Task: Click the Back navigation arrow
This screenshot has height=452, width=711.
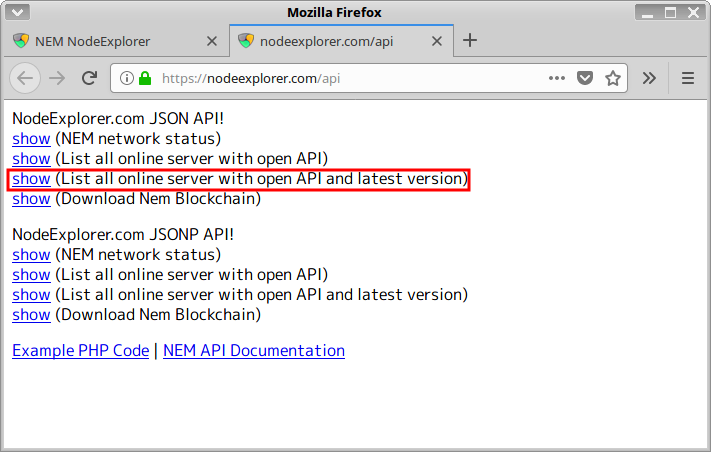Action: coord(26,78)
